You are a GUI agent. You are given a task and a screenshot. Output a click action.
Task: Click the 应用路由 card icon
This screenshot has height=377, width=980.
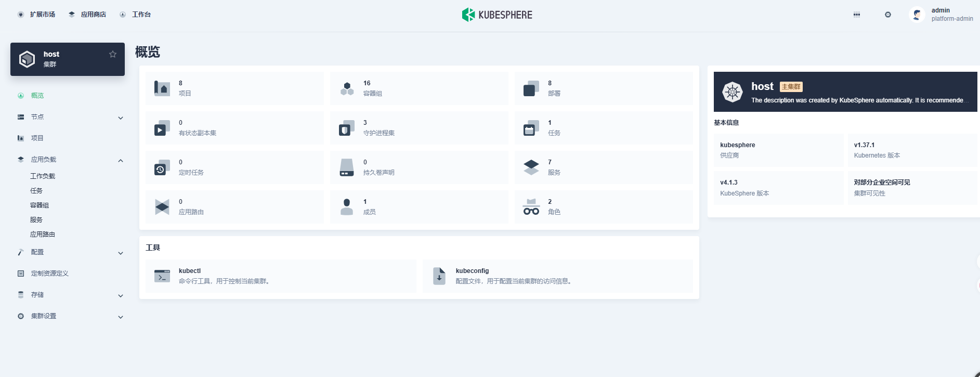pyautogui.click(x=162, y=207)
